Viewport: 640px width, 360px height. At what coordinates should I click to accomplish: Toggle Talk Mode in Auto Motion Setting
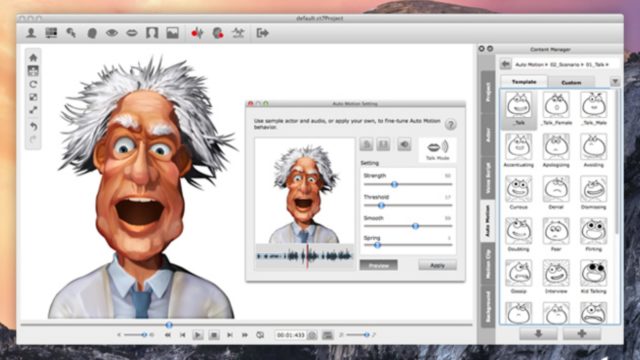tap(438, 150)
